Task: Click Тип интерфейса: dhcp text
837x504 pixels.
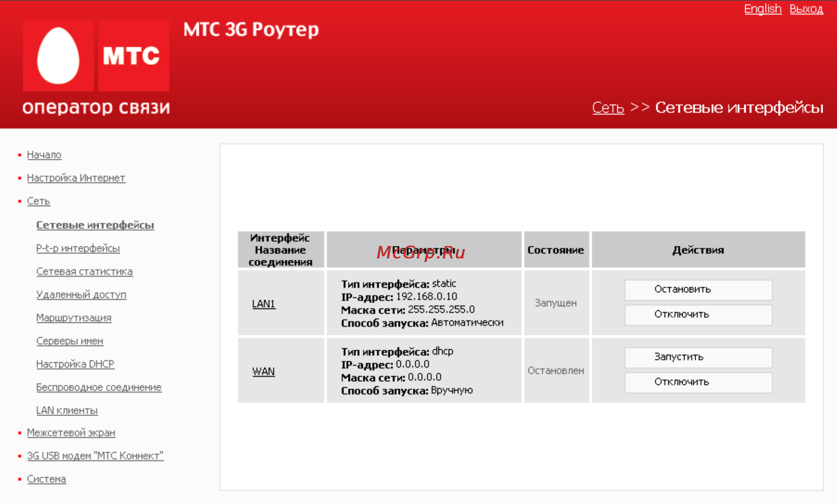Action: pos(397,352)
